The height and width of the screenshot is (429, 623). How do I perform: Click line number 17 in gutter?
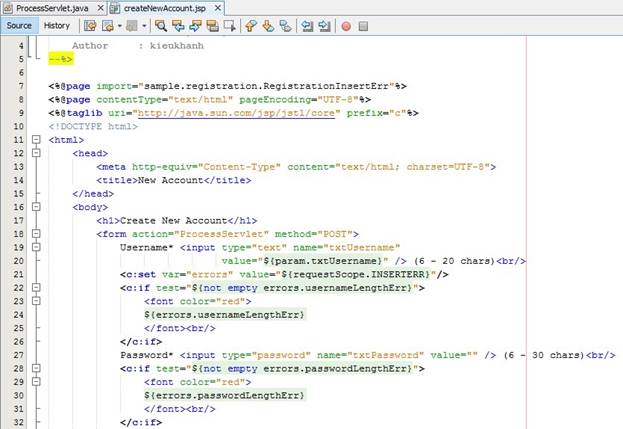tap(18, 220)
